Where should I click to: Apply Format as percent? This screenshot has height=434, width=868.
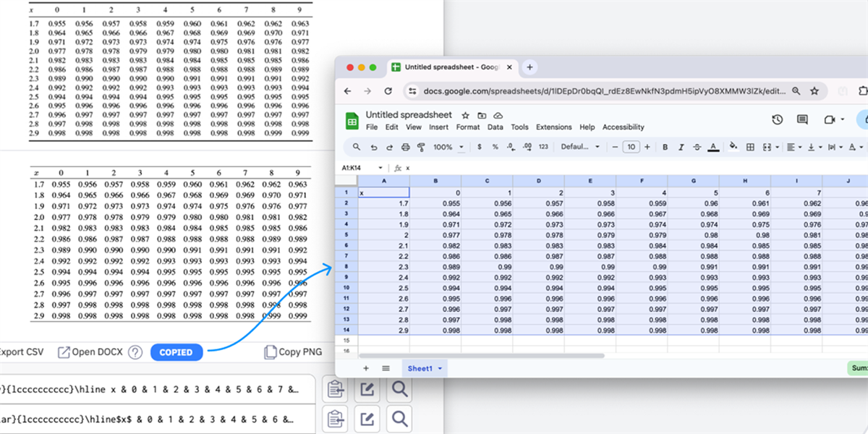[x=495, y=147]
